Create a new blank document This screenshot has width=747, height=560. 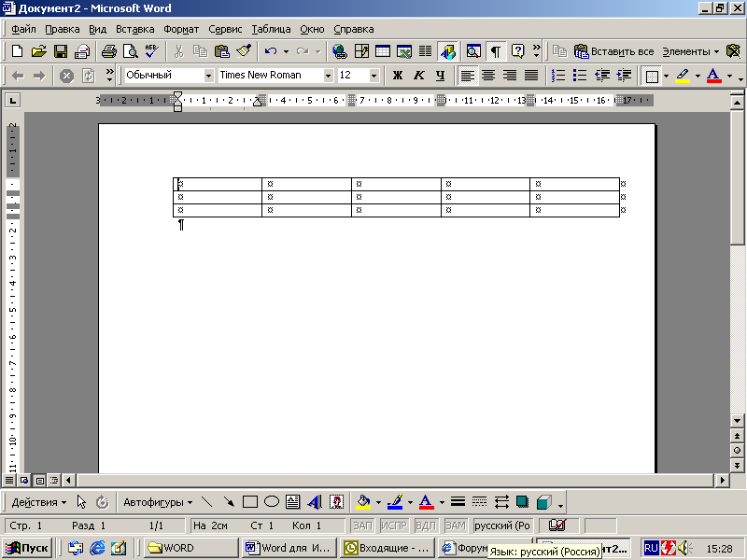click(17, 51)
